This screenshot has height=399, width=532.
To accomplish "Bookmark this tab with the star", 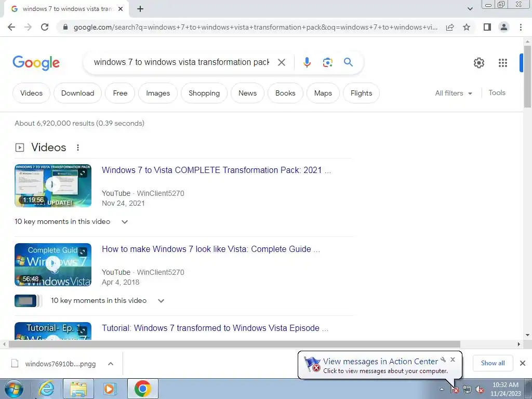I will click(467, 27).
